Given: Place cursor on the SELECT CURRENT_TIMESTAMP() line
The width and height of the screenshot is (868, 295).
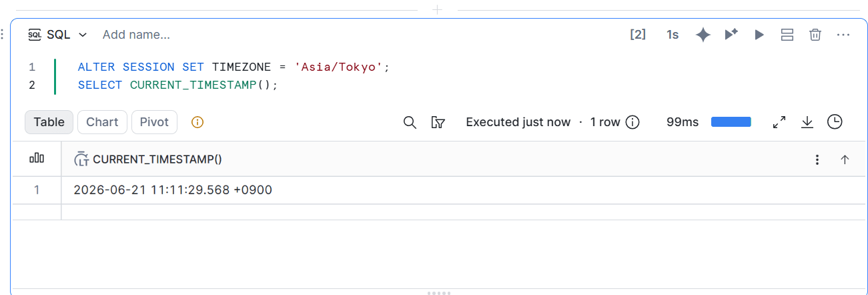Looking at the screenshot, I should [177, 85].
